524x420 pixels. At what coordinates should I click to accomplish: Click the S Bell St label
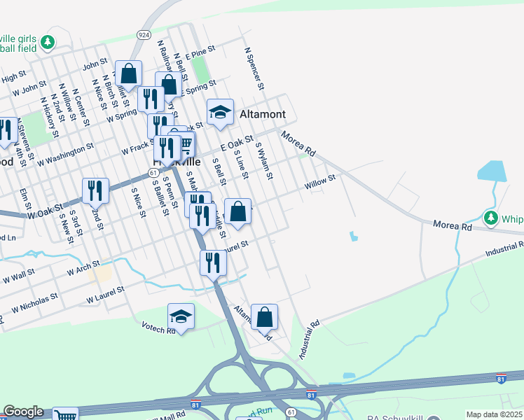click(219, 171)
